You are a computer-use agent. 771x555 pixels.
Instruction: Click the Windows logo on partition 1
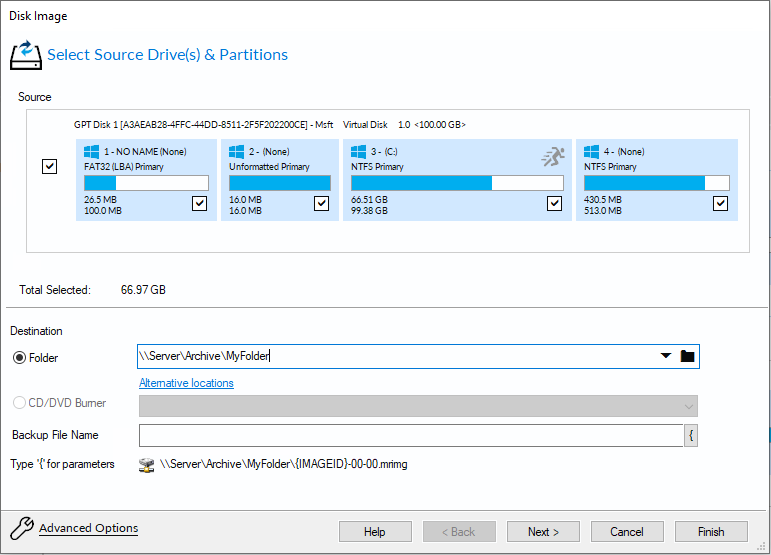pyautogui.click(x=92, y=152)
